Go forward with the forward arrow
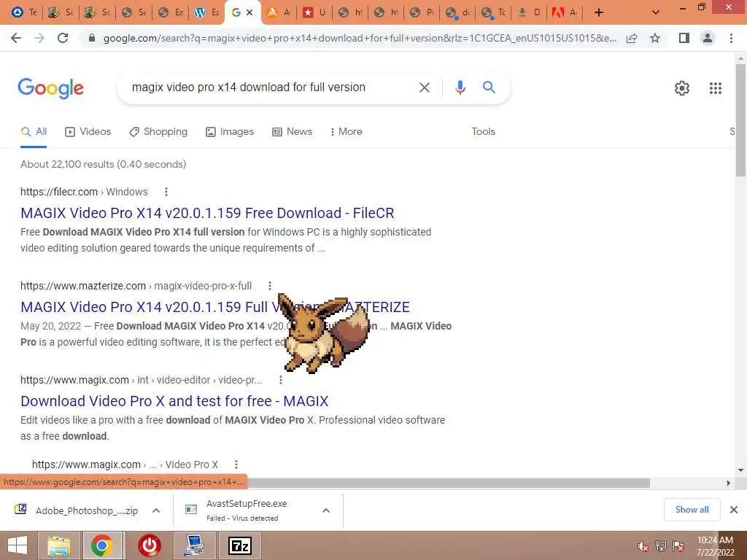747x560 pixels. click(x=39, y=38)
